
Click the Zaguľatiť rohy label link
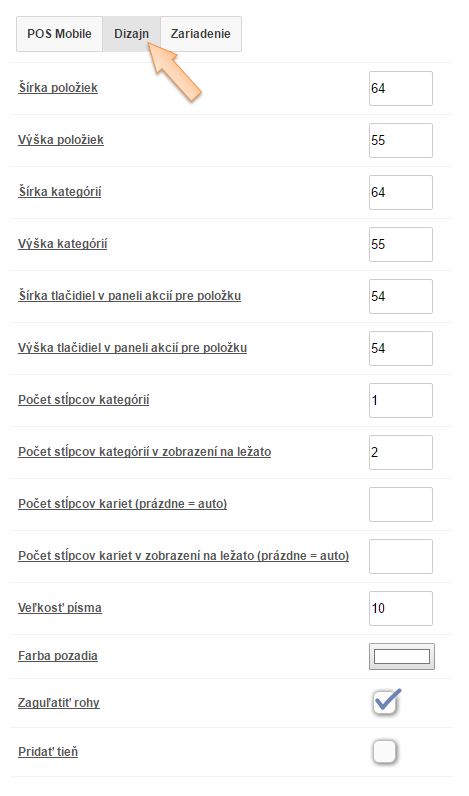[x=59, y=703]
